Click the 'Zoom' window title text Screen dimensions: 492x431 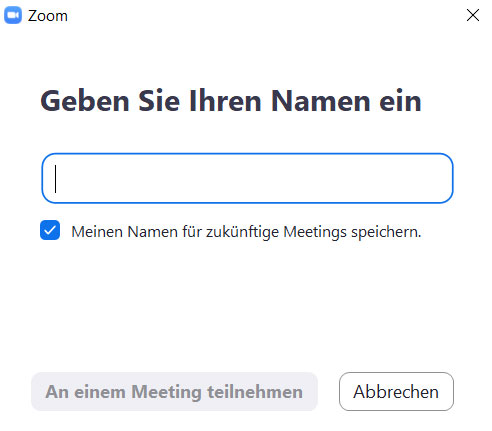pyautogui.click(x=48, y=16)
